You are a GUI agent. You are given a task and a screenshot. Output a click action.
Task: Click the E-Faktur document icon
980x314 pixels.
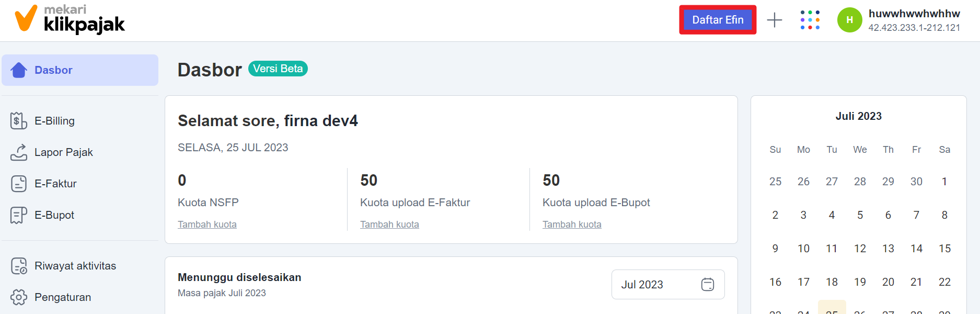pyautogui.click(x=18, y=184)
